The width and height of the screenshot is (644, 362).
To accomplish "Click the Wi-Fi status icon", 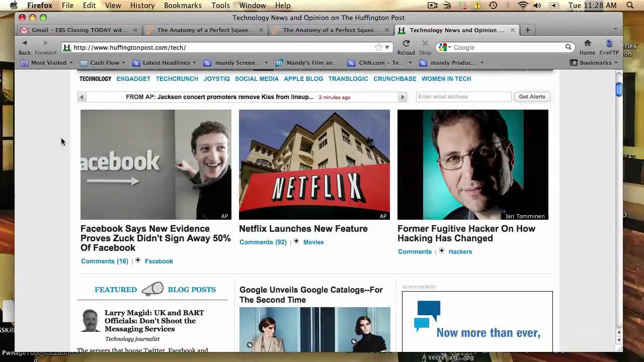I will pos(523,6).
